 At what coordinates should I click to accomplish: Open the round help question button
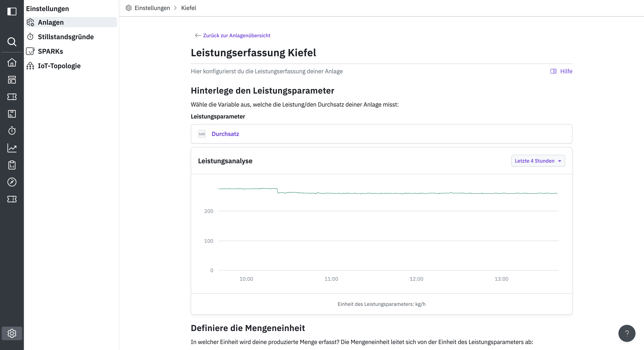pos(627,333)
